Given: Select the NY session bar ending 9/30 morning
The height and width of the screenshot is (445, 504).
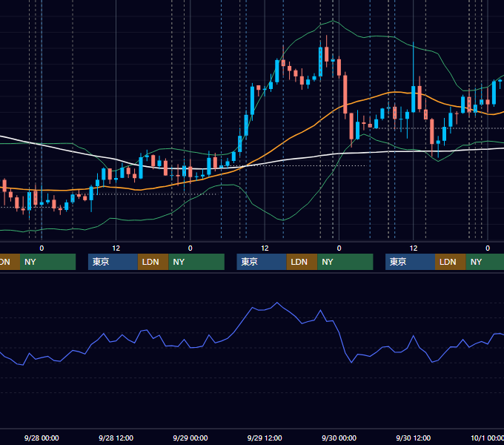Looking at the screenshot, I should (x=345, y=262).
